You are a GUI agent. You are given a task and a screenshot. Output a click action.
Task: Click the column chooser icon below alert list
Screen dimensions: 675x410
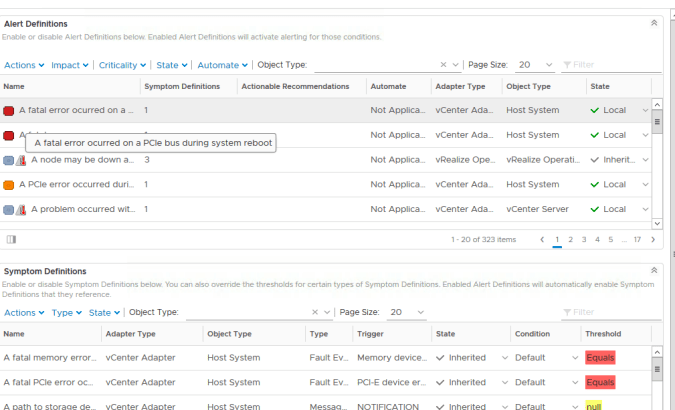point(11,240)
